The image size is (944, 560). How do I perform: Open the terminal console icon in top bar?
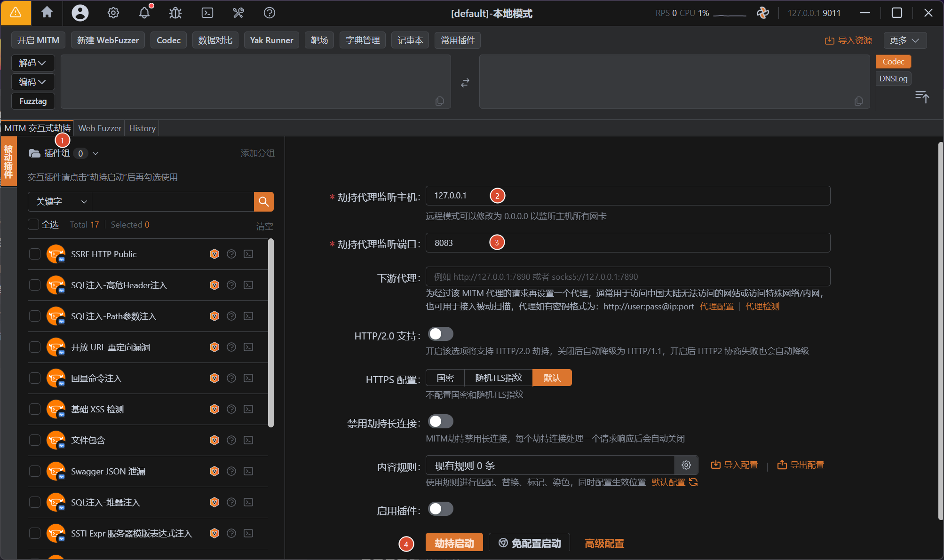click(x=207, y=13)
